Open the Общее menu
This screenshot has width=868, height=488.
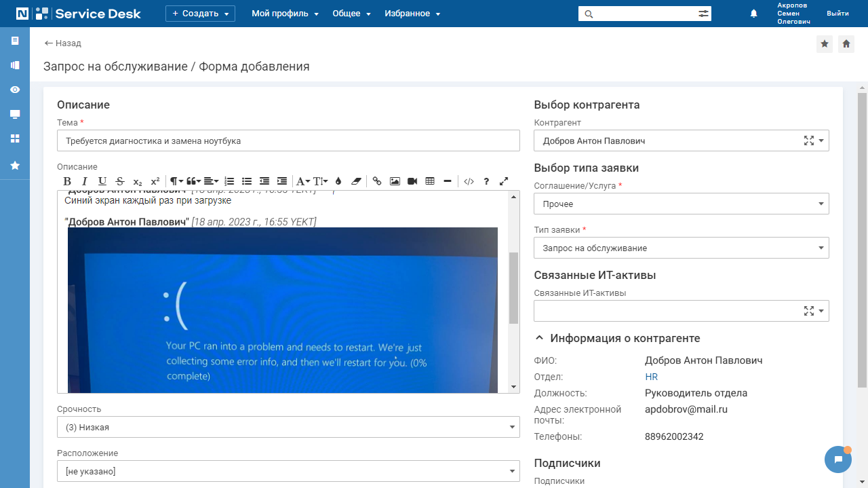[x=351, y=14]
